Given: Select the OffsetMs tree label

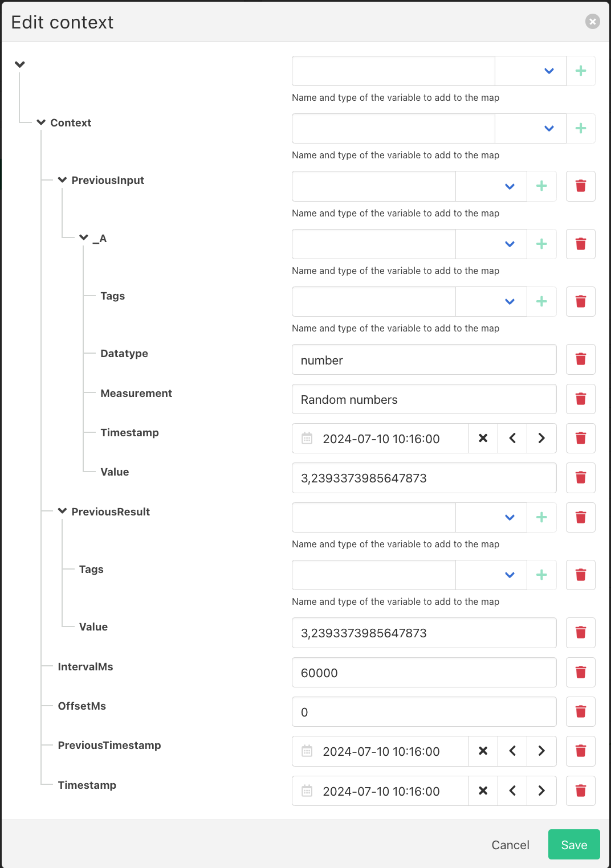Looking at the screenshot, I should pos(82,706).
